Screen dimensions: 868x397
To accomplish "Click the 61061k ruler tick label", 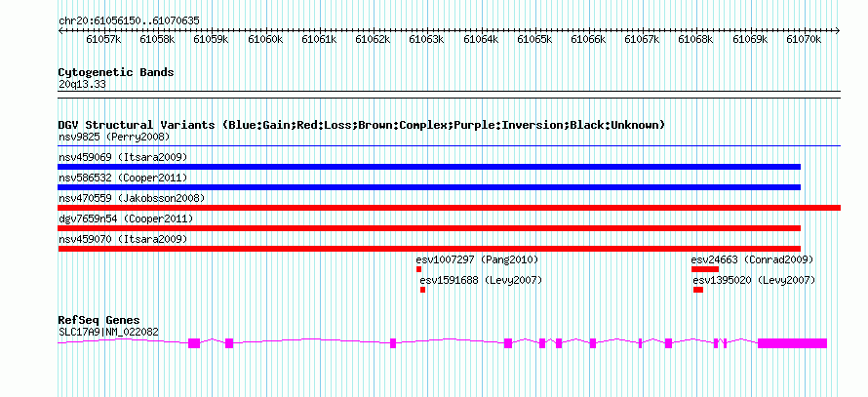I will coord(319,39).
